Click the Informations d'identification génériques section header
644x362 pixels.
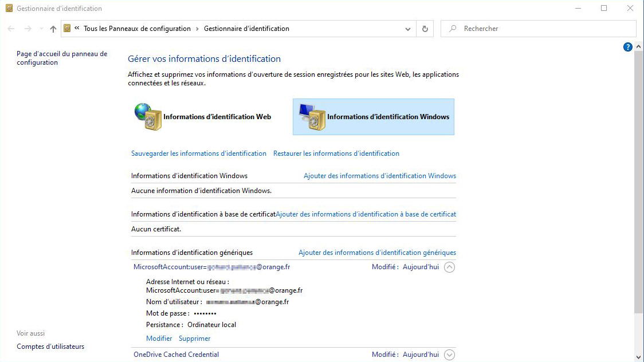pos(192,253)
